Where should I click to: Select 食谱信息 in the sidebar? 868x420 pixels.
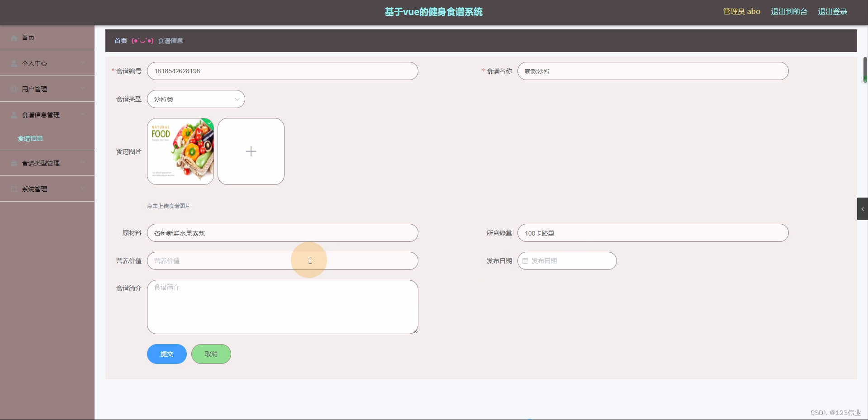click(x=30, y=138)
